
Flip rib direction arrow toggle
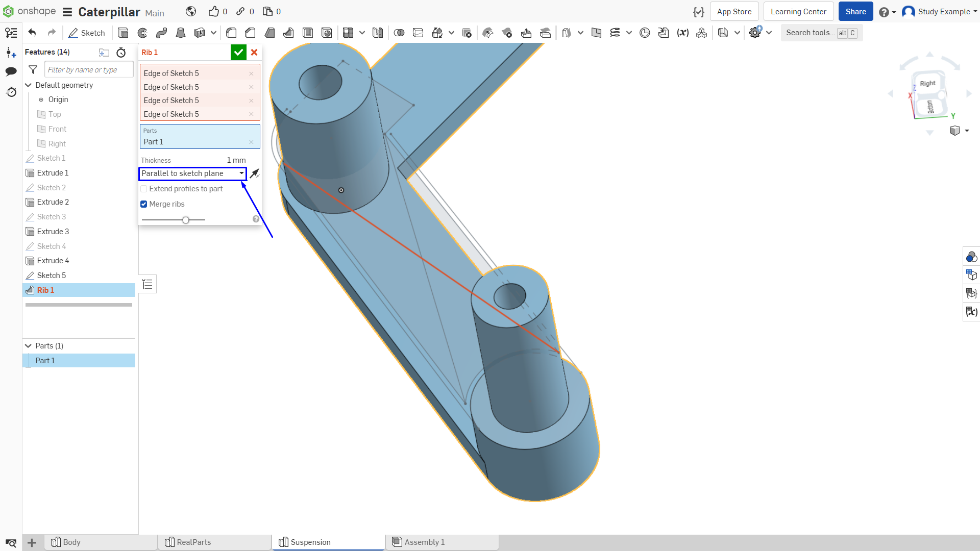pos(254,173)
